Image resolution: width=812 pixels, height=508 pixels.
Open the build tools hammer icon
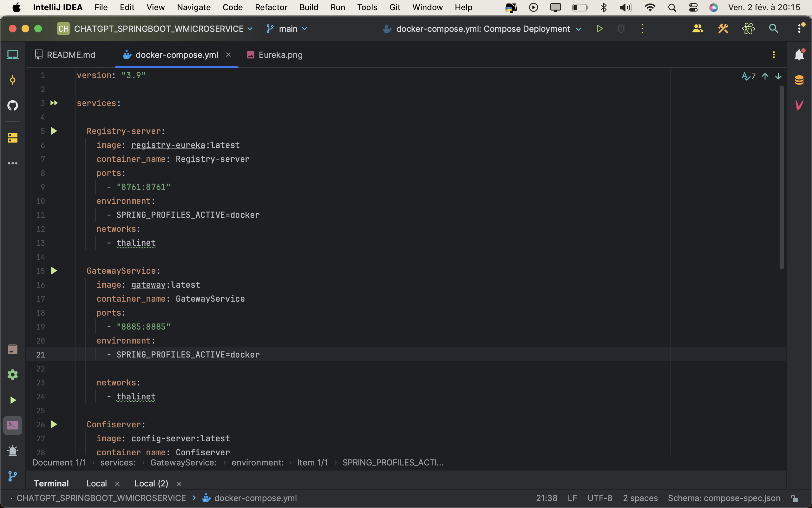pos(723,29)
